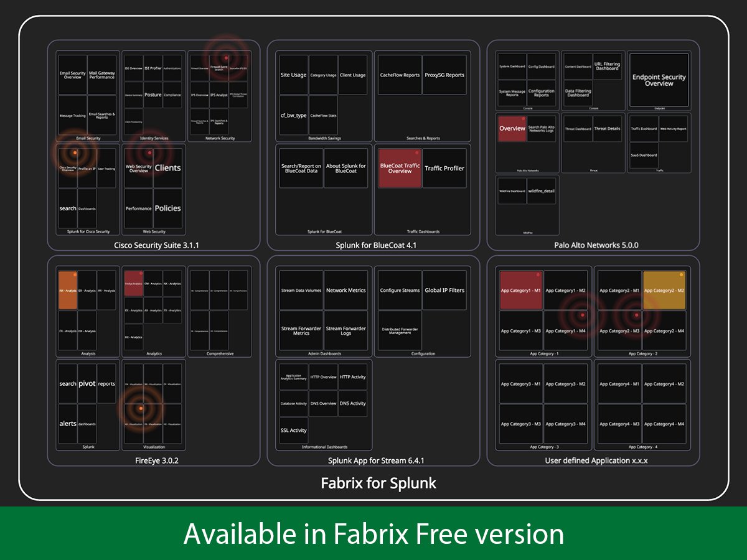This screenshot has width=747, height=560.
Task: Open the pivot tile in the FireEye Splunk group
Action: point(87,383)
